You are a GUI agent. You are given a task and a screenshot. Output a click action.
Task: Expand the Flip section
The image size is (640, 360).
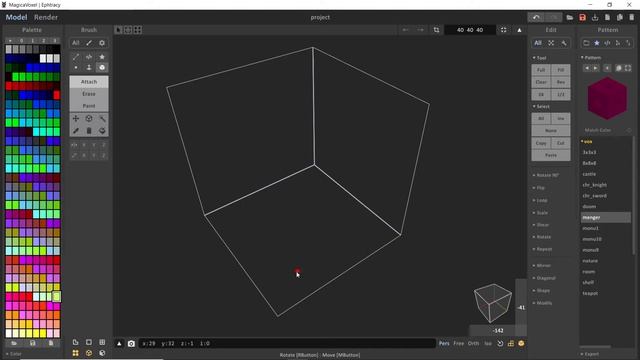coord(539,188)
